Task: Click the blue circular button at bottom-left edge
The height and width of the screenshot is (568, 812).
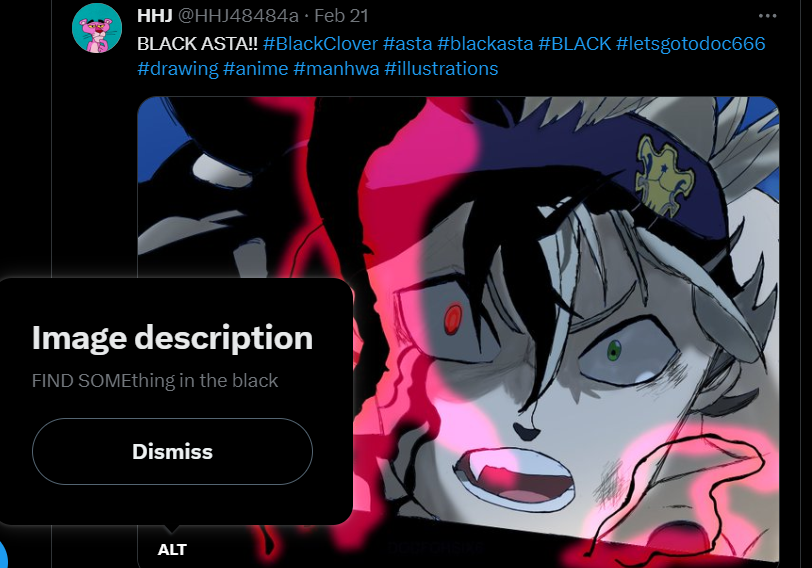Action: click(3, 555)
